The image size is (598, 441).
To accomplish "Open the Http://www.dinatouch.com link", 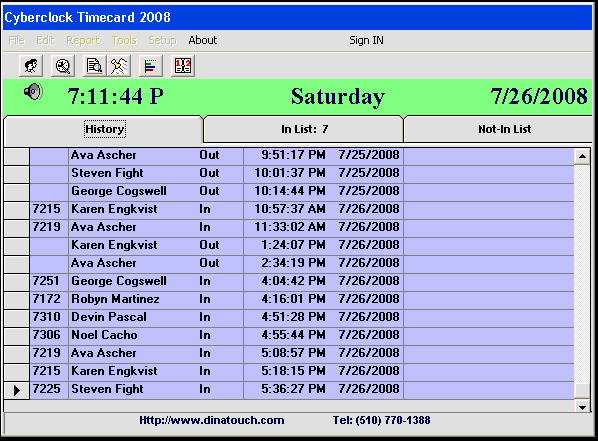I will tap(212, 420).
